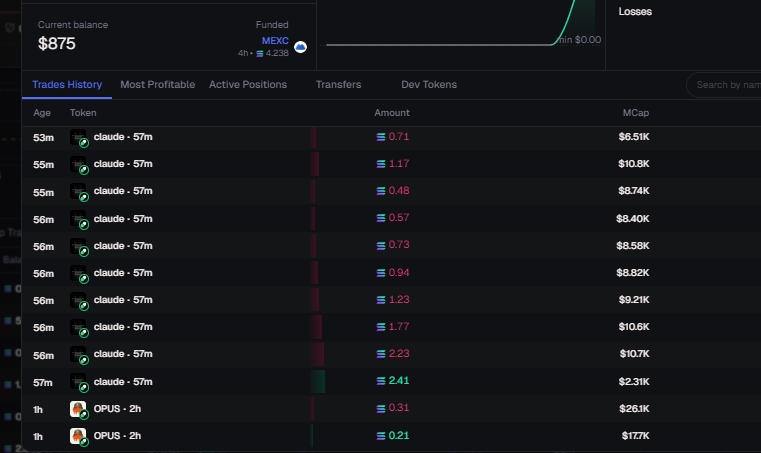Image resolution: width=761 pixels, height=453 pixels.
Task: Click the claude token icon in 53m row
Action: tap(78, 137)
